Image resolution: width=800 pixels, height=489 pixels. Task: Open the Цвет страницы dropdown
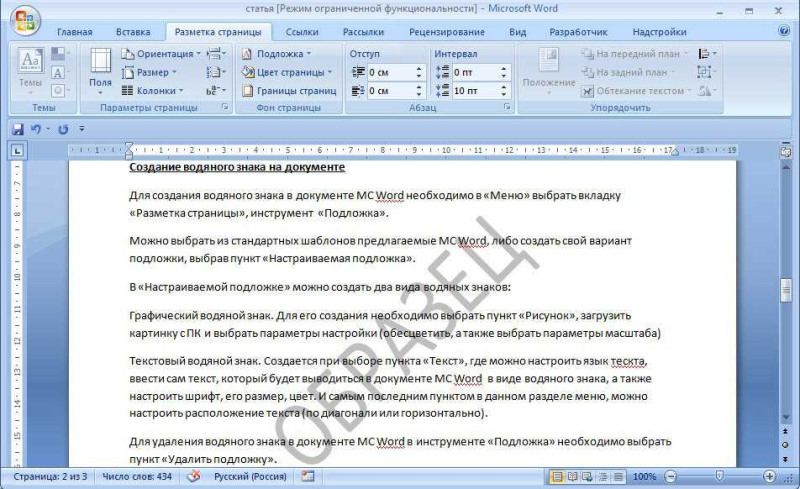point(288,72)
